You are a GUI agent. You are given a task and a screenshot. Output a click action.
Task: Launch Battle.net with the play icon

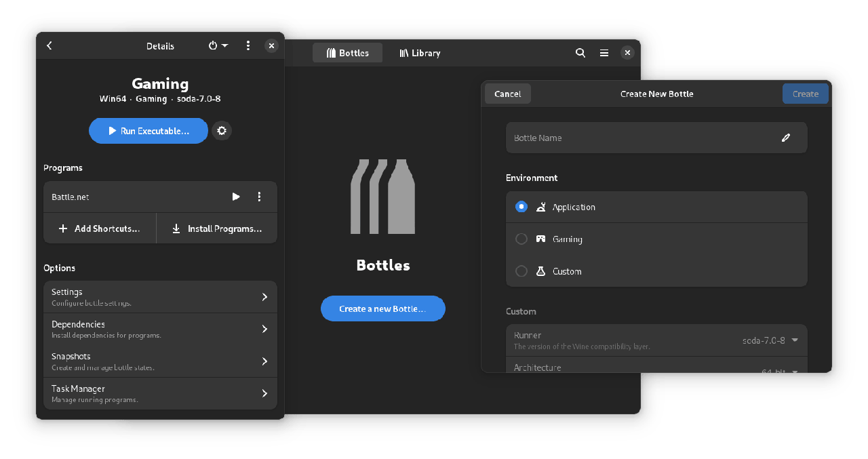(236, 197)
